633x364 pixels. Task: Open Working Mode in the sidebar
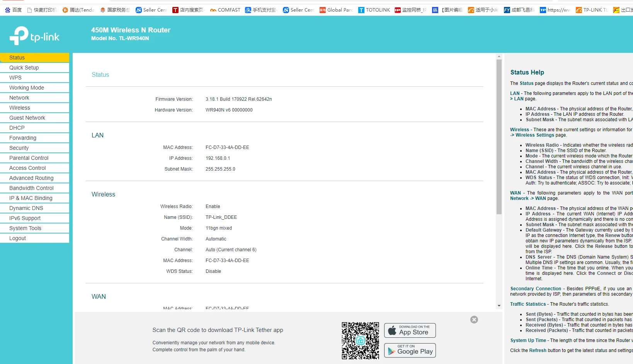click(34, 88)
